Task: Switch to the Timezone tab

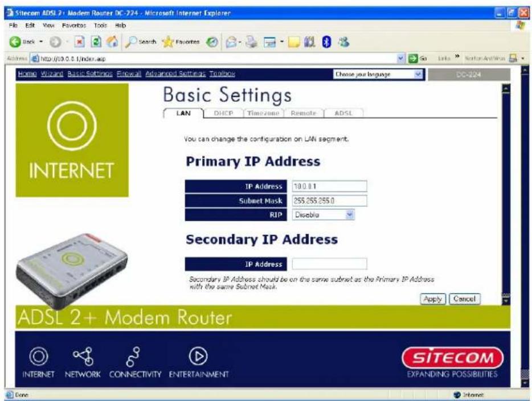Action: tap(263, 113)
